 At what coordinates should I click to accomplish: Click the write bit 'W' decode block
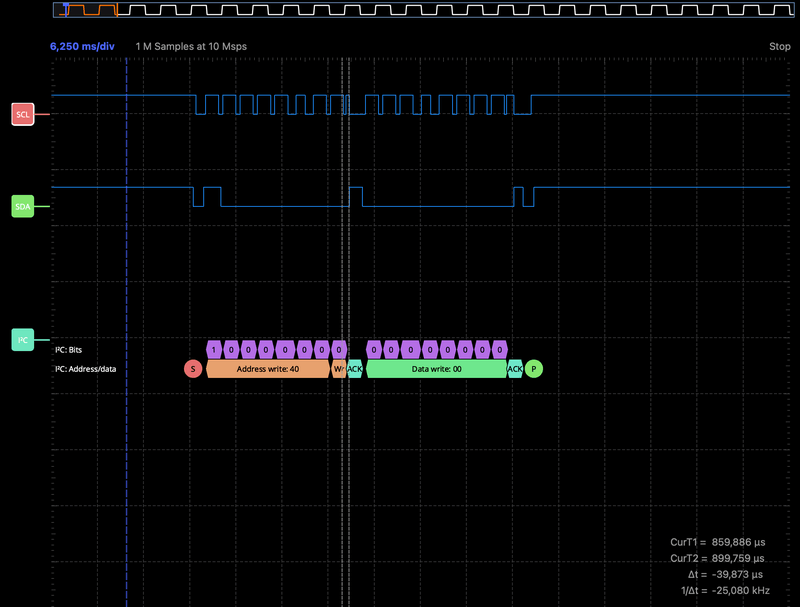pos(339,369)
